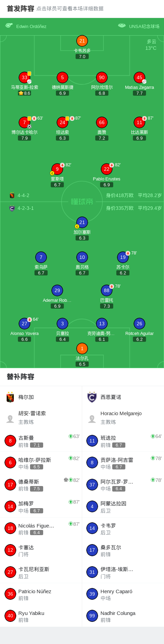Select player 45 Matias Zegarra circle
The width and height of the screenshot is (164, 644).
pos(139,78)
